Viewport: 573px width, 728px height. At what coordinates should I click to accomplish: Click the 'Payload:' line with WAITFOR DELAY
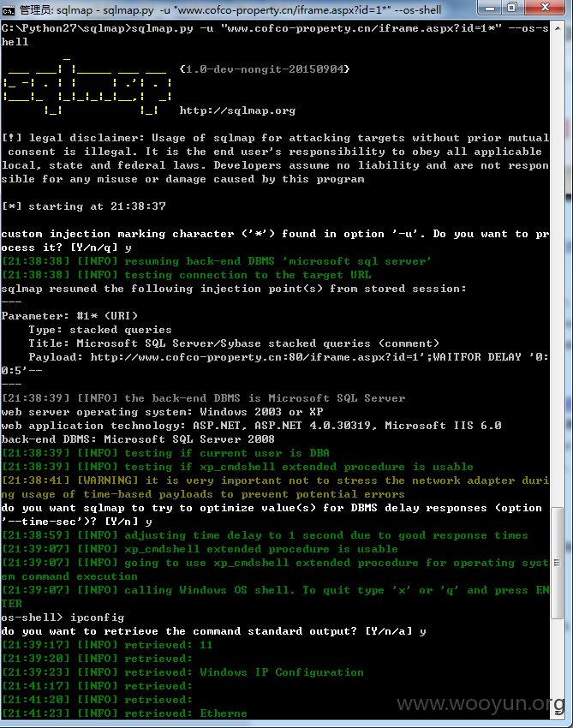click(x=275, y=363)
